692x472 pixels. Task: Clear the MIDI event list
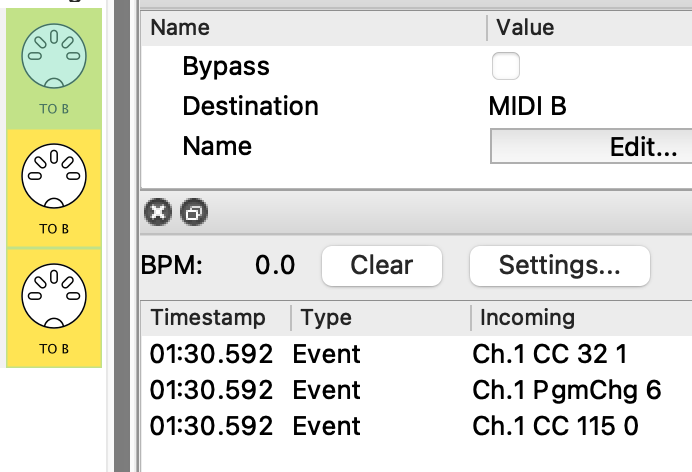pyautogui.click(x=381, y=265)
